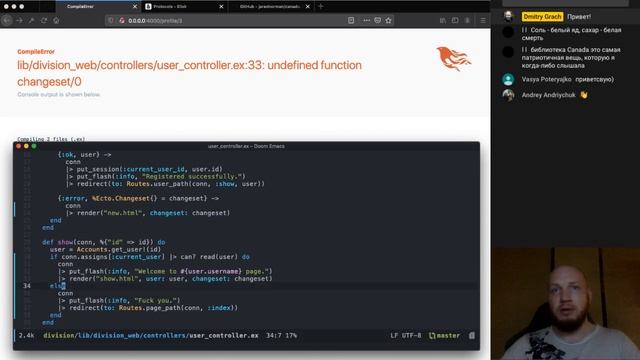This screenshot has width=640, height=360.
Task: Click Andrey Andriychuk's chat avatar
Action: point(508,95)
